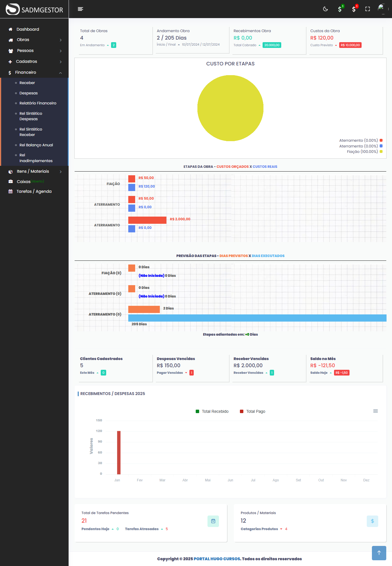Open chart options menu icon
This screenshot has height=566, width=392.
click(x=375, y=411)
